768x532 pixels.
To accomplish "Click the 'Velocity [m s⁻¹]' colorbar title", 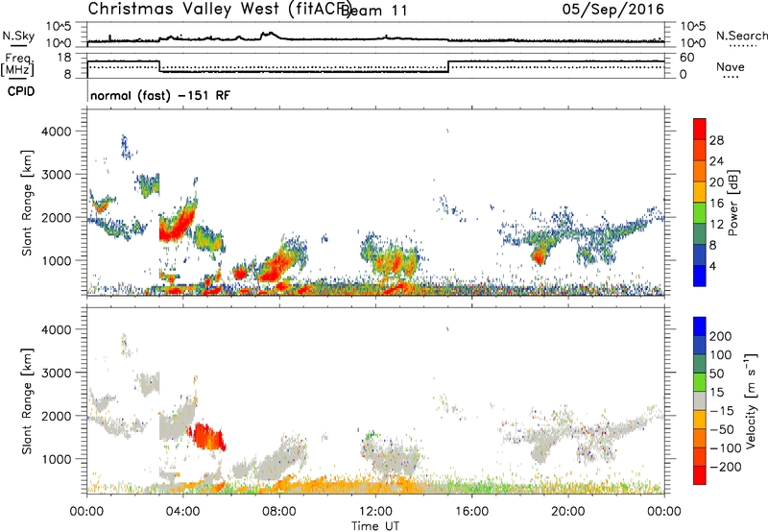I will point(750,401).
